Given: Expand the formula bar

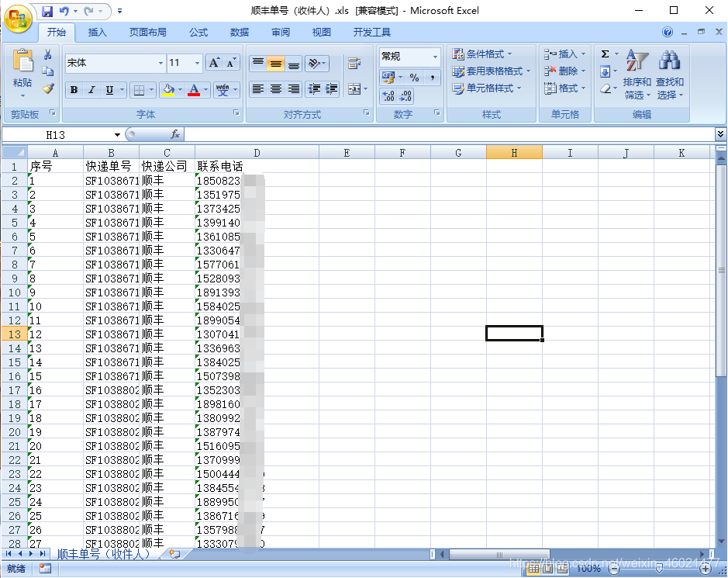Looking at the screenshot, I should [720, 134].
